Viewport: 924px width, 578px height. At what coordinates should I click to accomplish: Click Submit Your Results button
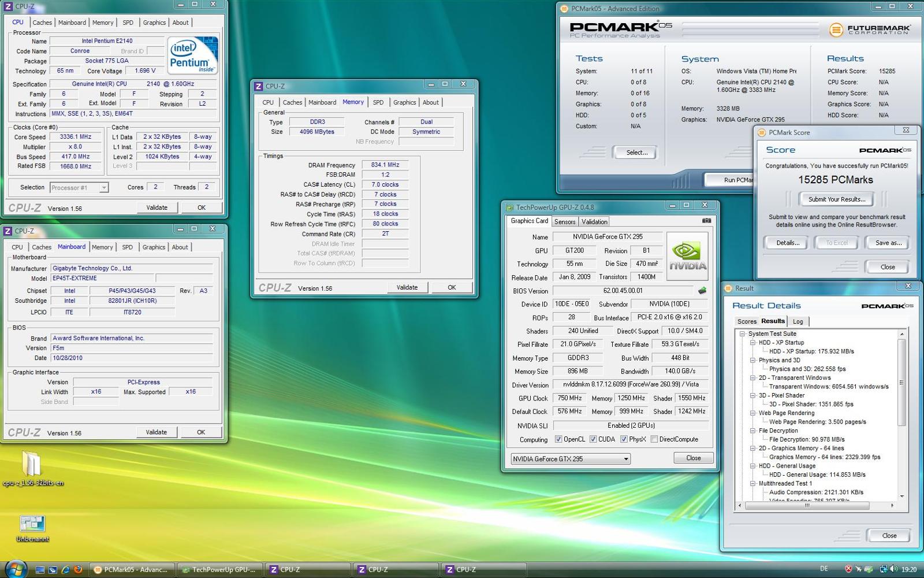tap(837, 199)
